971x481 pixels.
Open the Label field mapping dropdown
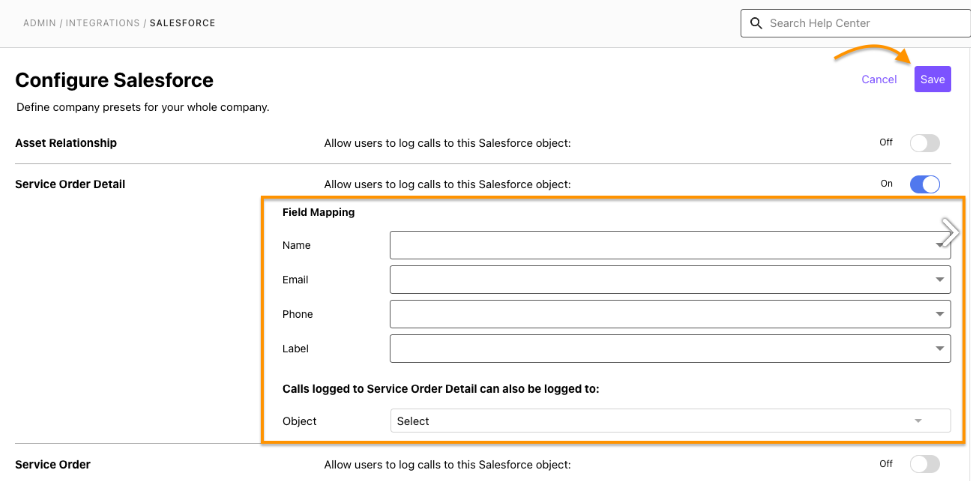pos(670,349)
